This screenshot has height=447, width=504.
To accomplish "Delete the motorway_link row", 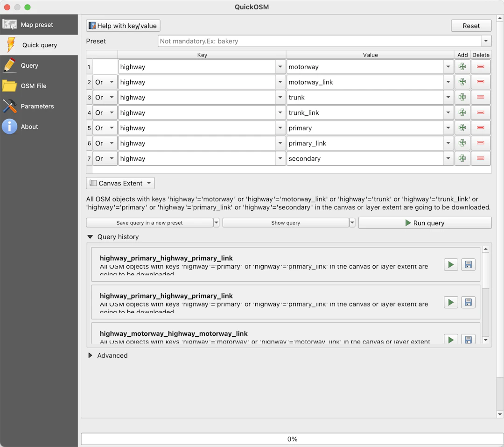I will tap(481, 82).
